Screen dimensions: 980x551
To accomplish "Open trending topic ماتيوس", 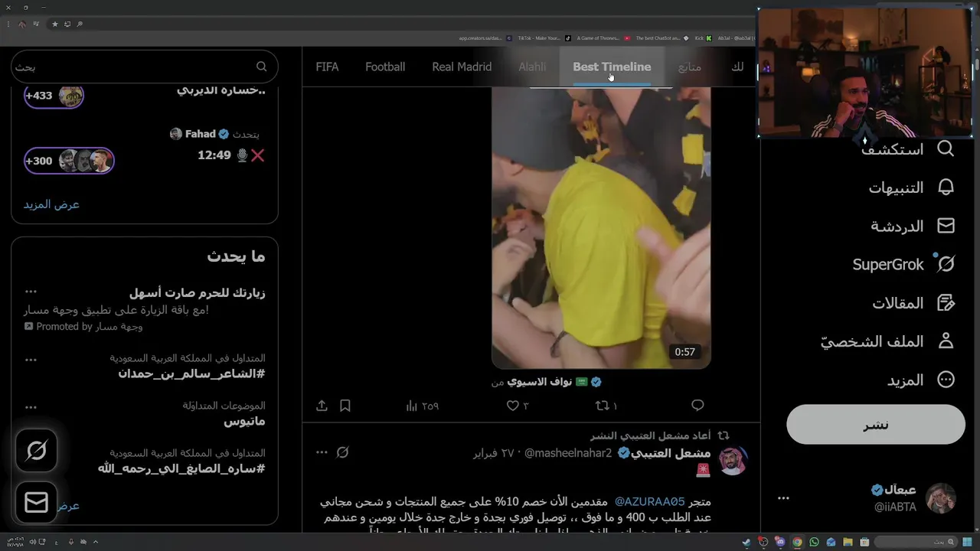I will [x=244, y=421].
